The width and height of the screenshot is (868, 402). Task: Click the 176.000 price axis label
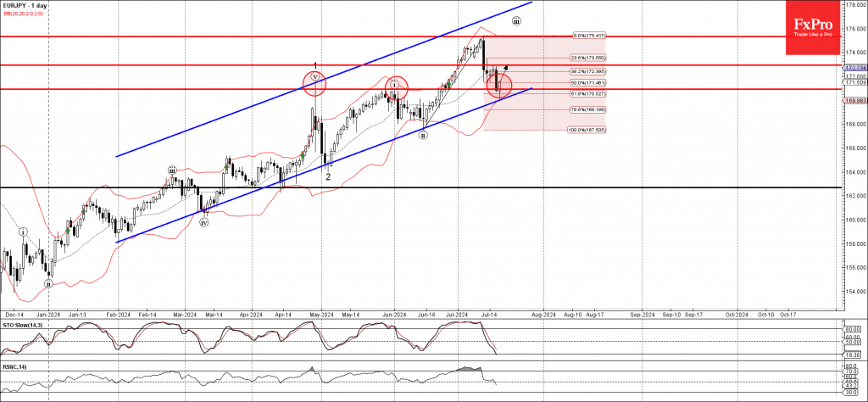[854, 28]
